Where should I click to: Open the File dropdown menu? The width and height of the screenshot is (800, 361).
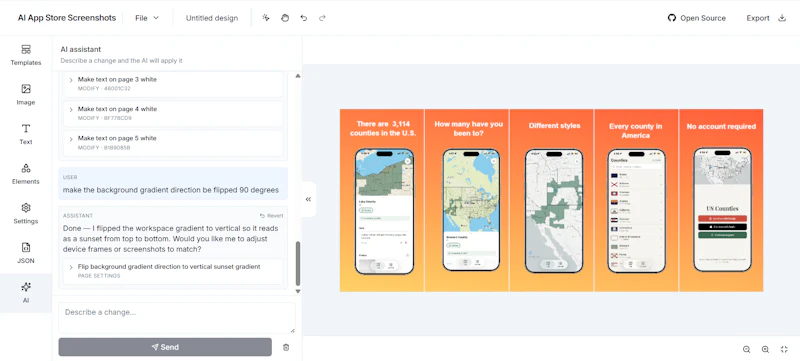[x=147, y=18]
